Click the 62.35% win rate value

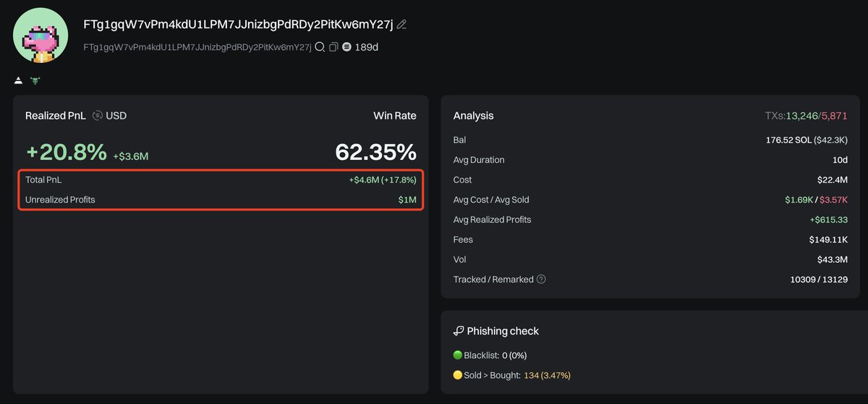coord(375,152)
